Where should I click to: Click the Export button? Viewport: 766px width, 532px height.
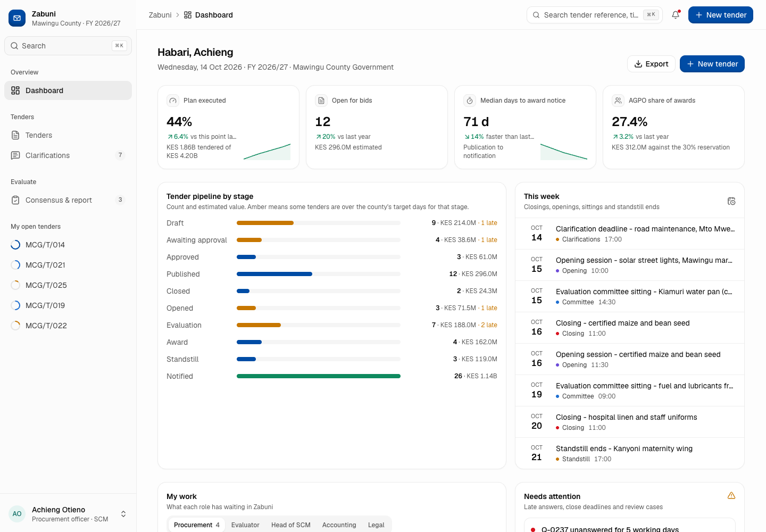click(x=651, y=64)
